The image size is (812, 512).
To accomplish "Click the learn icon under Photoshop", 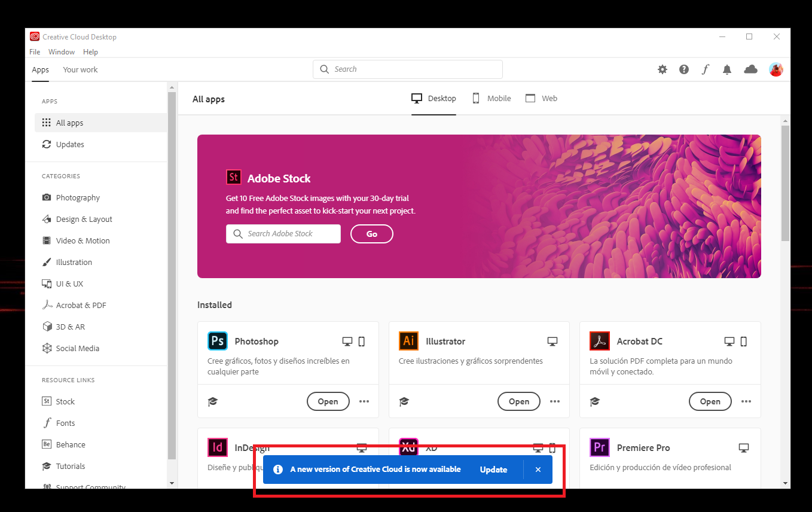I will pyautogui.click(x=213, y=401).
